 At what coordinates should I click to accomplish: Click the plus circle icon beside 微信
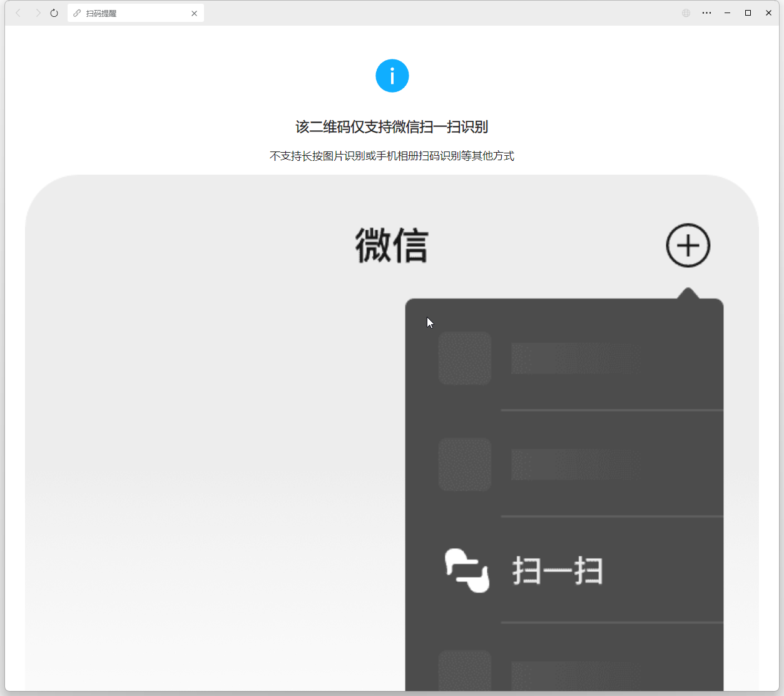[688, 245]
